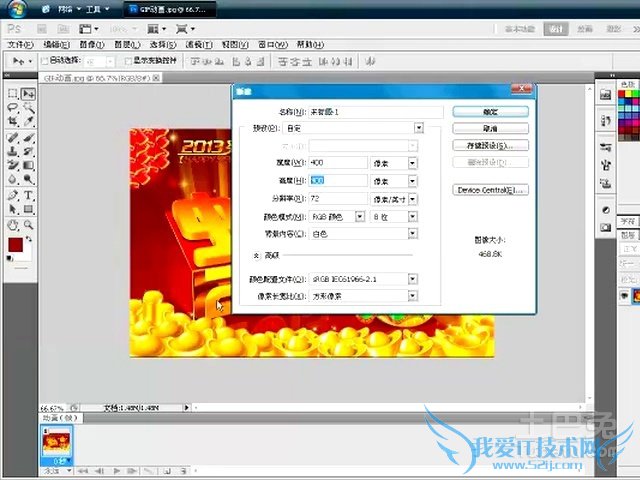Select the History Brush tool
Screen dimensions: 640x480
point(28,151)
